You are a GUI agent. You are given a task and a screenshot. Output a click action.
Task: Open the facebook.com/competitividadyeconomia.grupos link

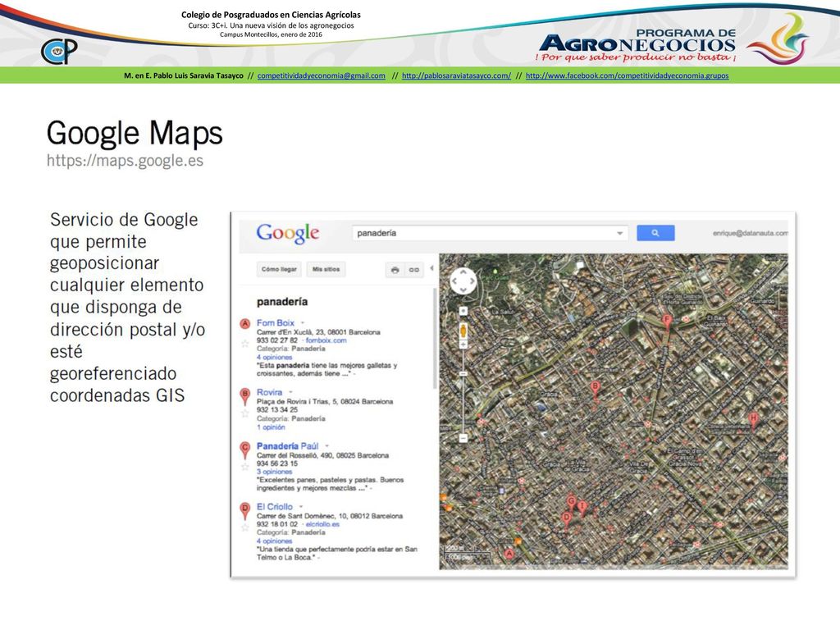point(627,75)
